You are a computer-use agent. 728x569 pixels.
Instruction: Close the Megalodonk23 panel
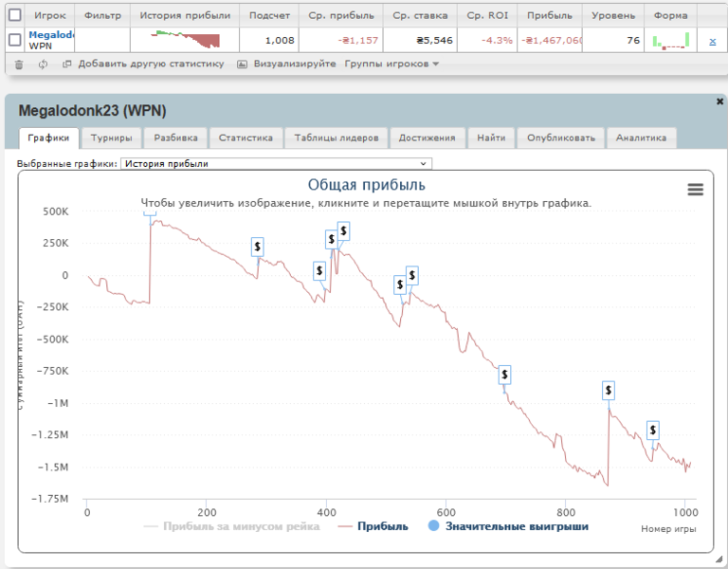click(719, 101)
